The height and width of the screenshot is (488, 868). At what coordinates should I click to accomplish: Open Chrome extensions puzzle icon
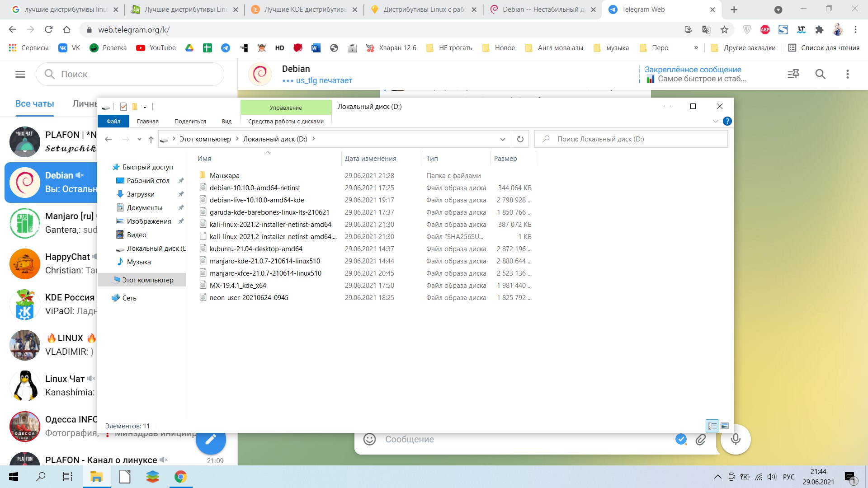tap(819, 30)
